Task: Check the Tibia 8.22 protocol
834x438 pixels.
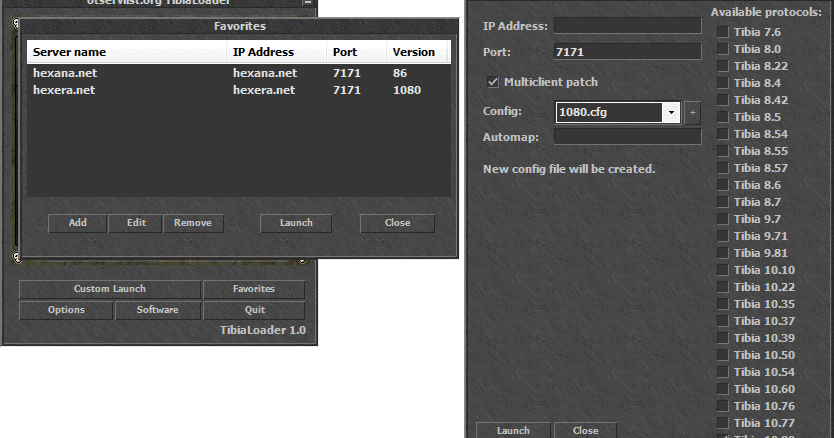Action: click(722, 66)
